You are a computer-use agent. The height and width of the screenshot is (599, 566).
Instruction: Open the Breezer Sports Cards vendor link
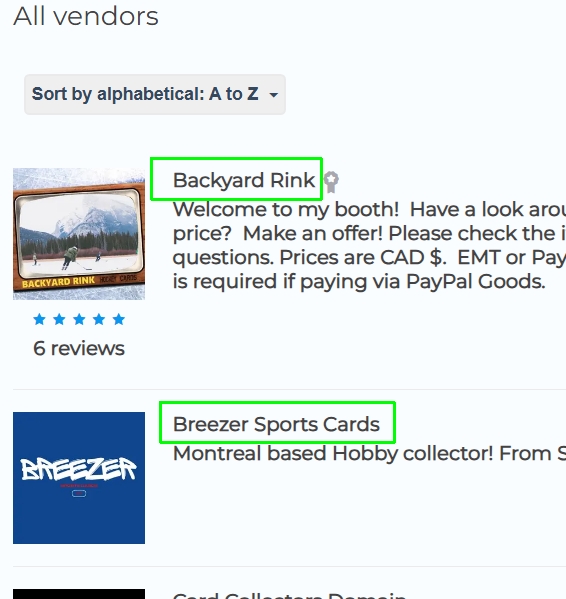coord(276,424)
